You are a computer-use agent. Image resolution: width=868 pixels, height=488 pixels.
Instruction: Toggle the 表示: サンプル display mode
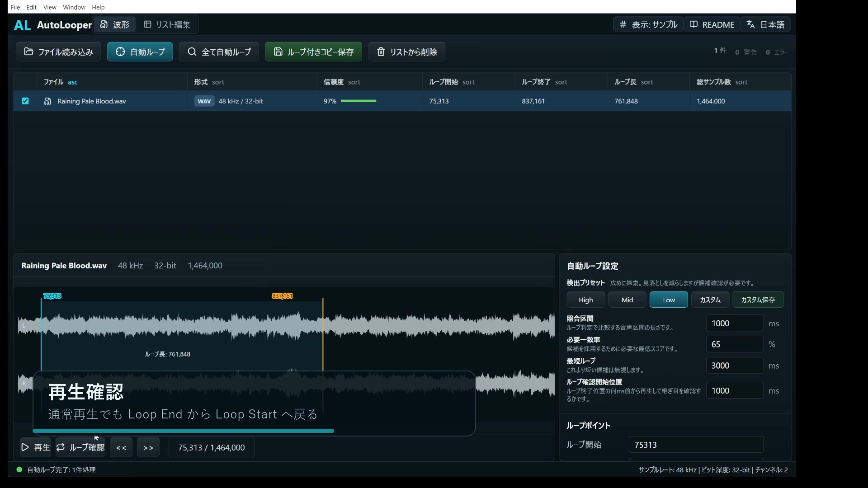coord(648,24)
